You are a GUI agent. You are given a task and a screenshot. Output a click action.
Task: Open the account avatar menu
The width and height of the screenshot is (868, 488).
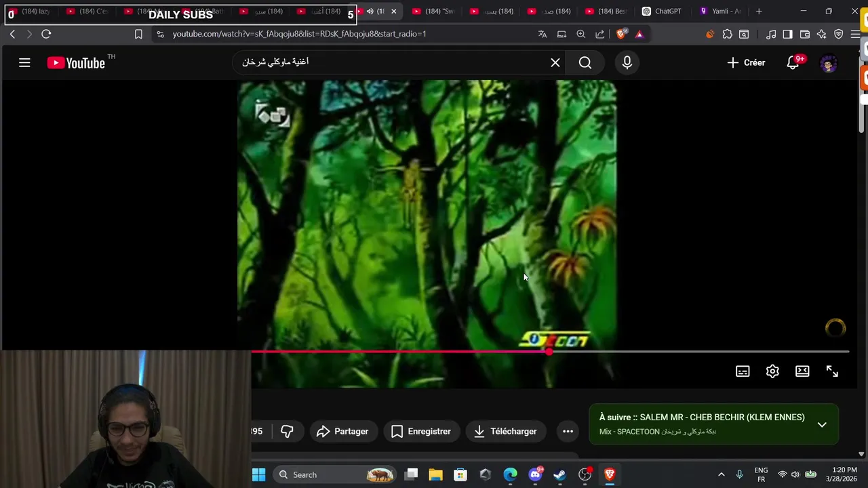[x=829, y=63]
